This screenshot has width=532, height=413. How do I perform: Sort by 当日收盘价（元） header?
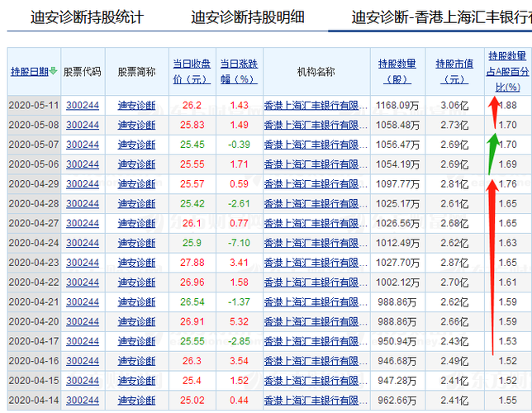[x=192, y=72]
